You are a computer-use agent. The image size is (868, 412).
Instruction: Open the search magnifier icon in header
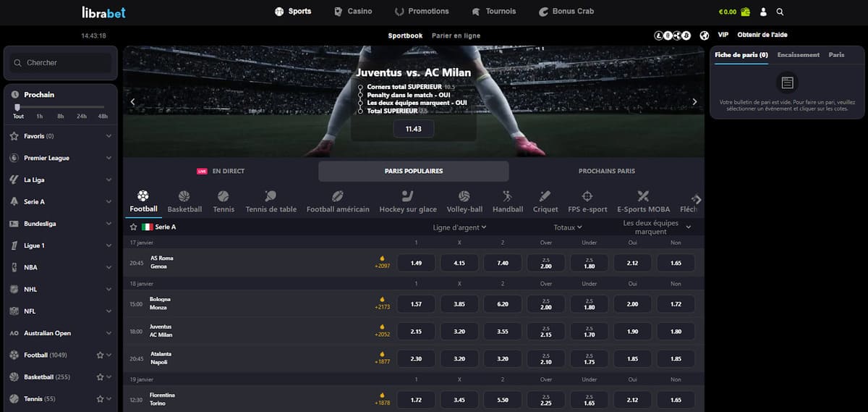(780, 12)
